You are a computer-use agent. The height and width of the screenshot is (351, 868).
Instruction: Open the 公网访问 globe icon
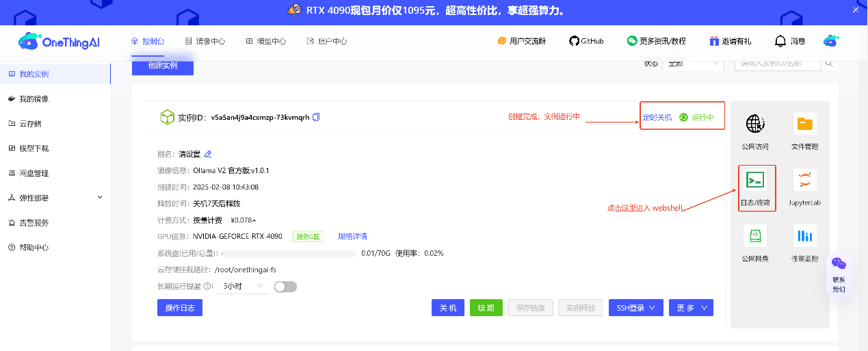click(x=754, y=124)
